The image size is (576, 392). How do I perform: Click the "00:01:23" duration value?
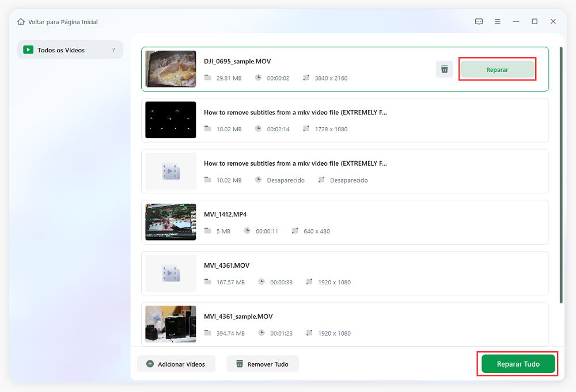[282, 333]
